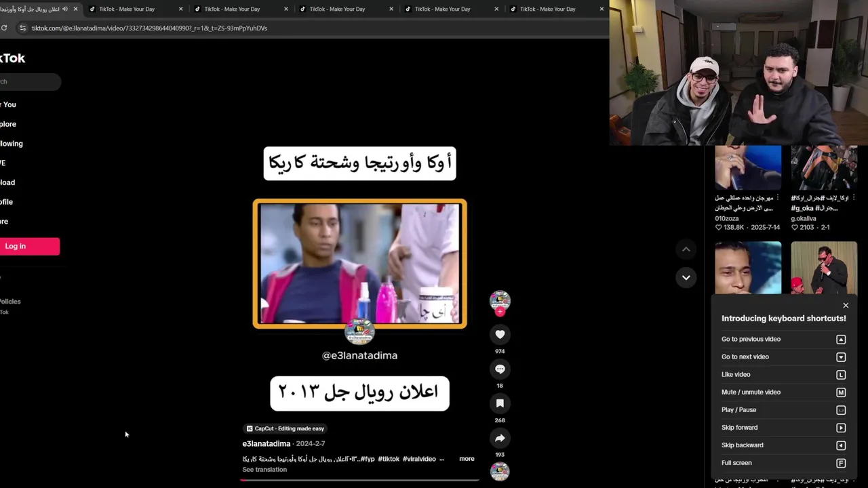Screen dimensions: 868x488
Task: Click CapCut Editing made easy tag
Action: pos(285,428)
